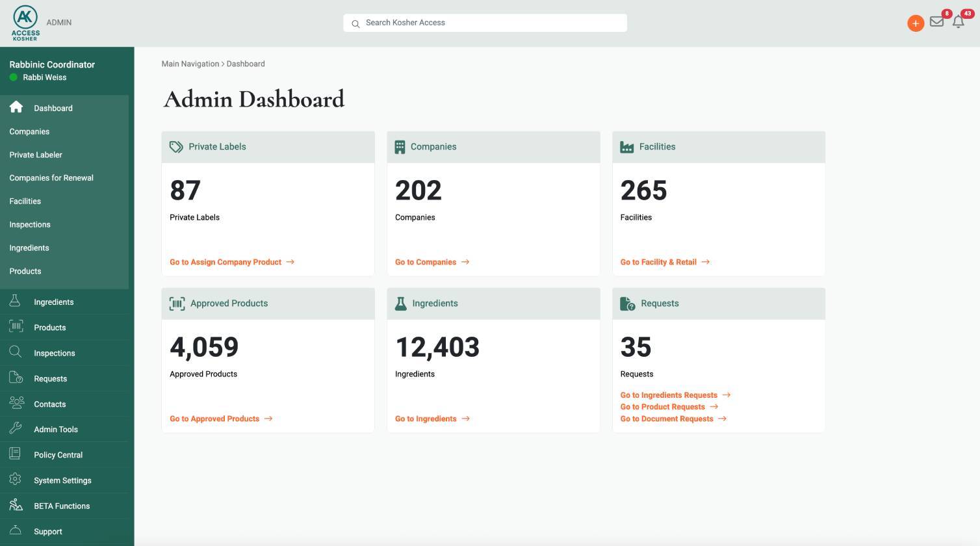Open the messages envelope icon

936,22
